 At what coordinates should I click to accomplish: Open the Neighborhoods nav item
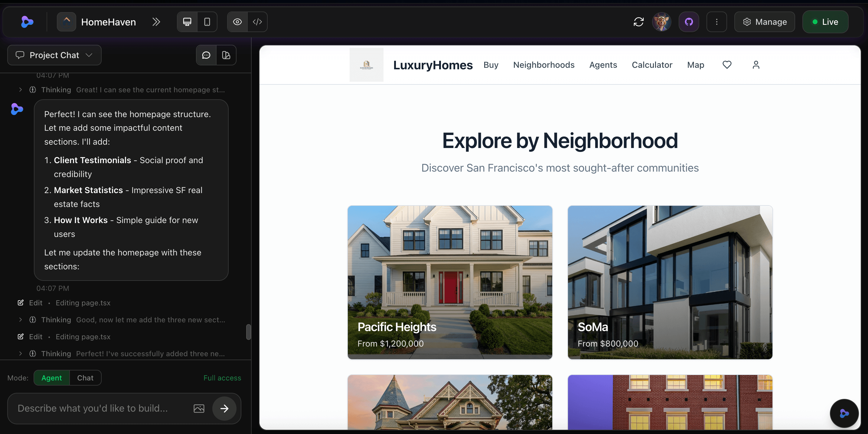544,65
